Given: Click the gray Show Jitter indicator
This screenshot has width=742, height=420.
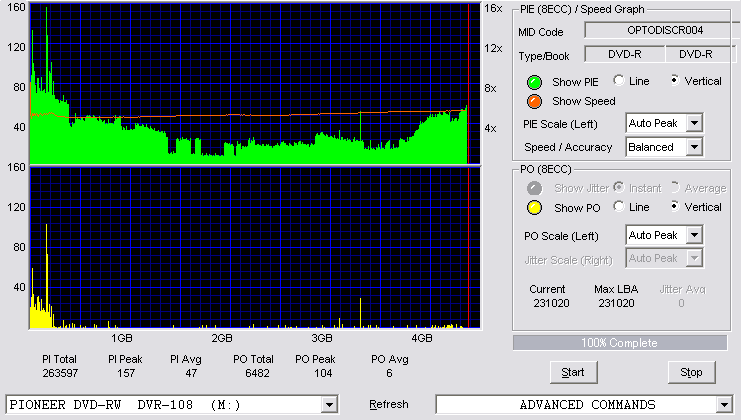Looking at the screenshot, I should pos(534,188).
